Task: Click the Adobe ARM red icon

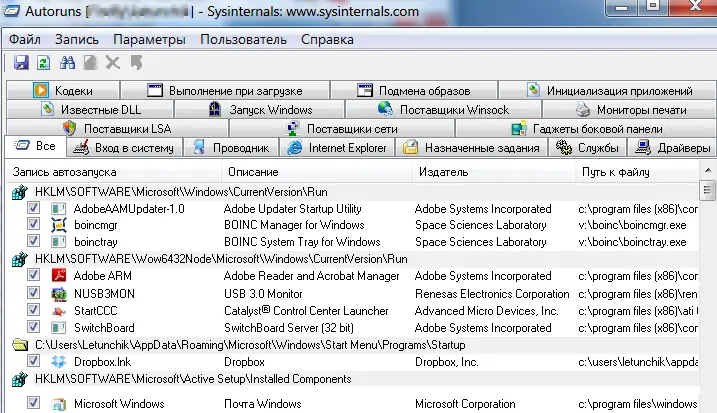Action: coord(59,276)
